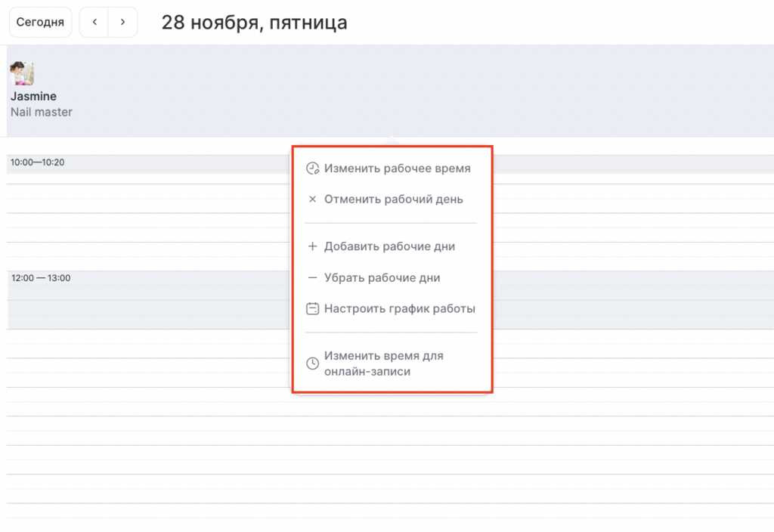Click the plus icon beside Добавить рабочие дни
This screenshot has width=774, height=532.
coord(312,246)
